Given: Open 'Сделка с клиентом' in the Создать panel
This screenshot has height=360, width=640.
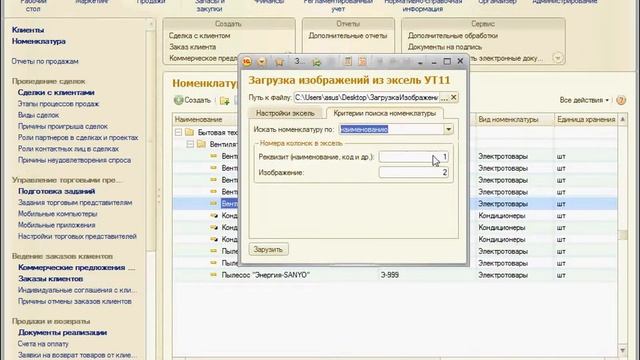Looking at the screenshot, I should pyautogui.click(x=200, y=36).
